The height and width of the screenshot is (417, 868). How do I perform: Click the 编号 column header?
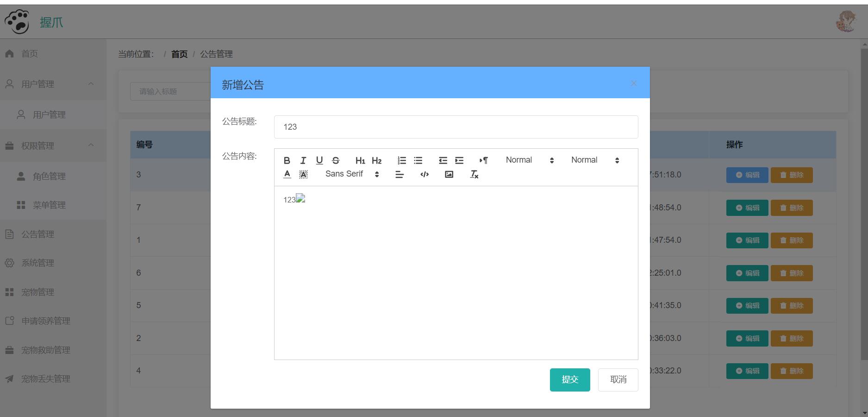(x=144, y=145)
